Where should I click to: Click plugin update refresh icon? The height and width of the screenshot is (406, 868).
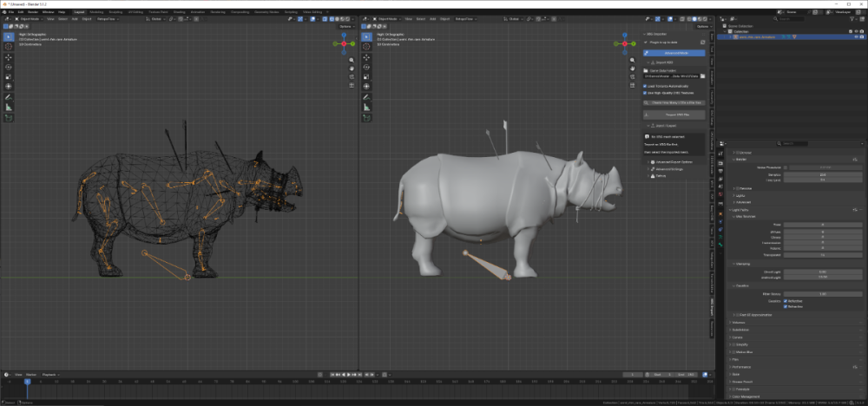point(702,42)
